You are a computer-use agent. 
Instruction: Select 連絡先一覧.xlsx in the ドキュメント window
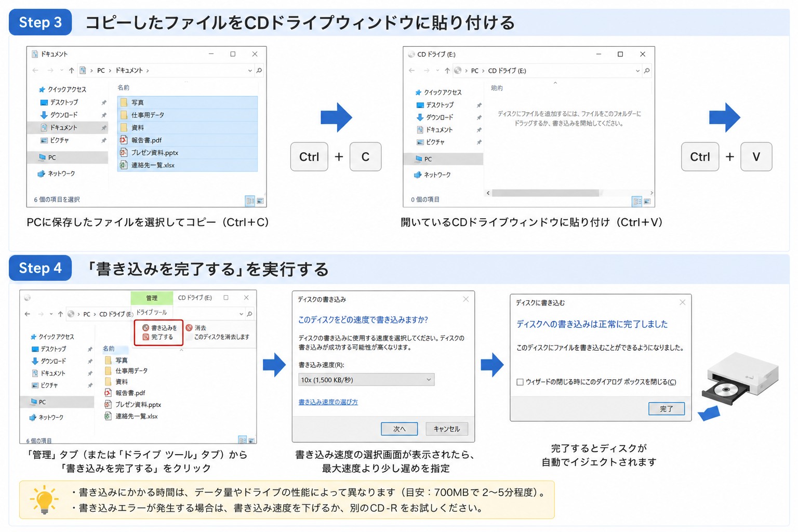(x=188, y=165)
